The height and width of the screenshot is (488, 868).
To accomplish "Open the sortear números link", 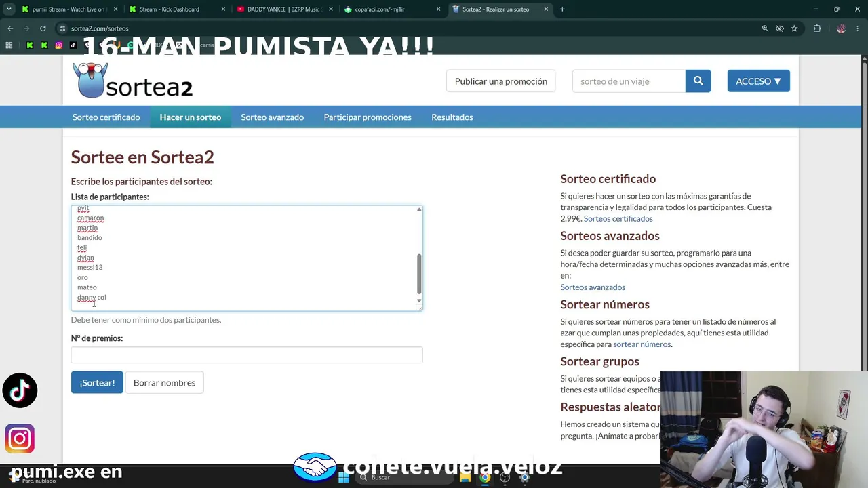I will (642, 344).
